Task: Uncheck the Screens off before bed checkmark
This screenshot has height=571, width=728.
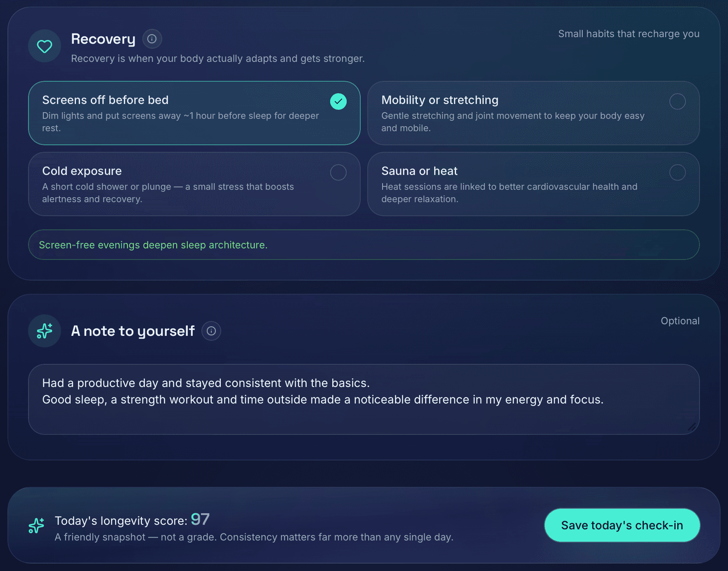Action: pos(338,101)
